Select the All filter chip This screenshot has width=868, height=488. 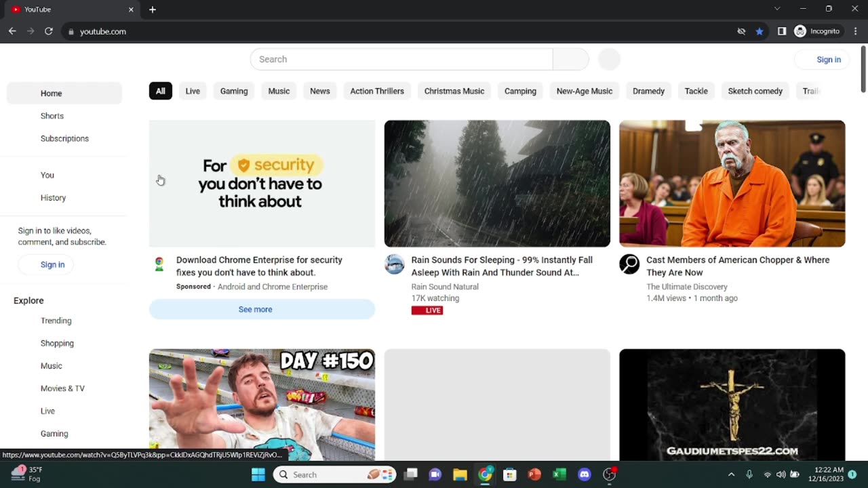(x=161, y=91)
